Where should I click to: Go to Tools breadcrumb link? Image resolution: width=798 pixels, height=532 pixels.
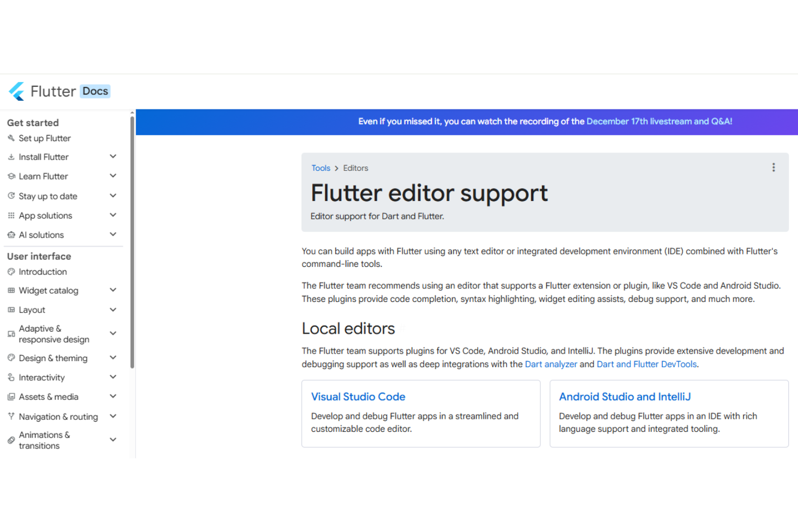click(x=321, y=168)
